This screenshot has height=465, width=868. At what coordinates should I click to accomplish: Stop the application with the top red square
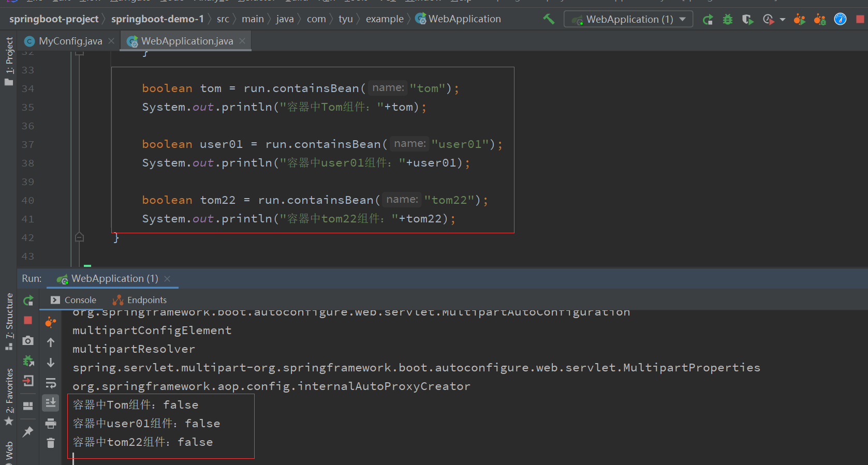point(860,19)
